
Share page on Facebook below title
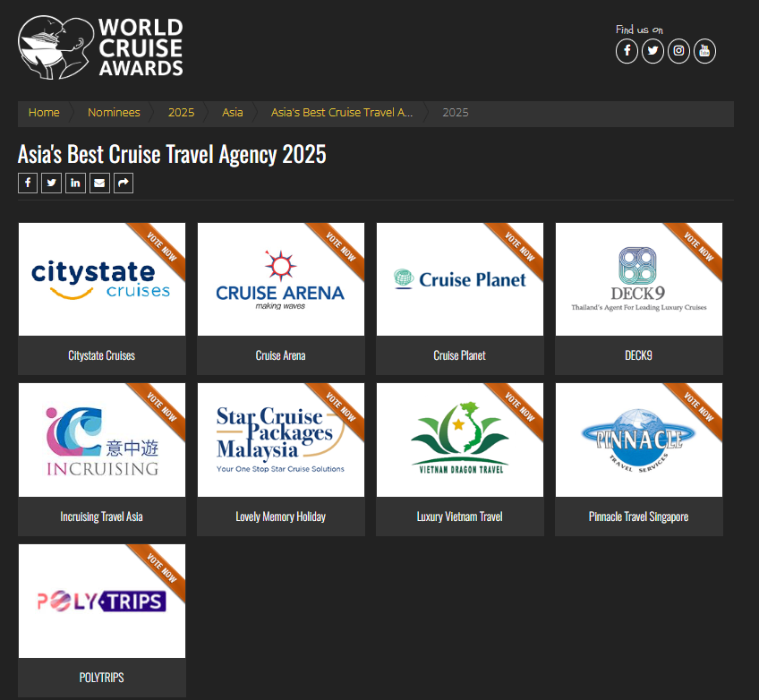(27, 184)
